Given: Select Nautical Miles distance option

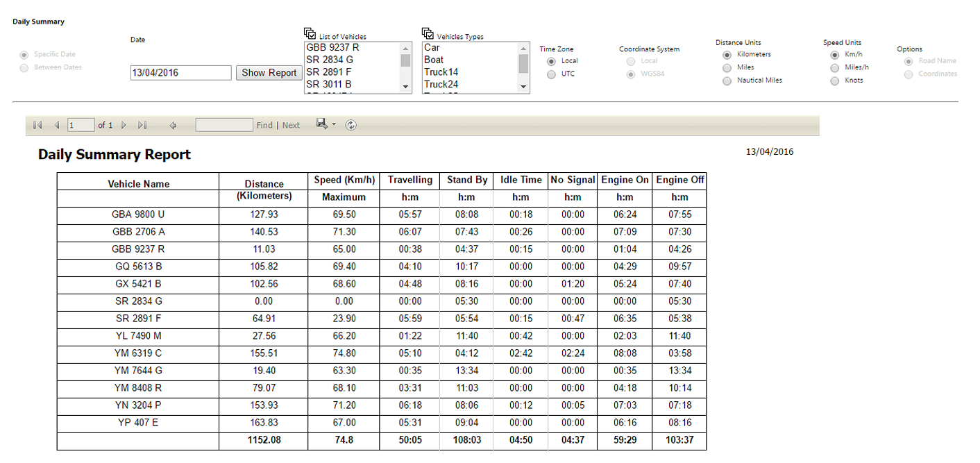Looking at the screenshot, I should tap(727, 81).
